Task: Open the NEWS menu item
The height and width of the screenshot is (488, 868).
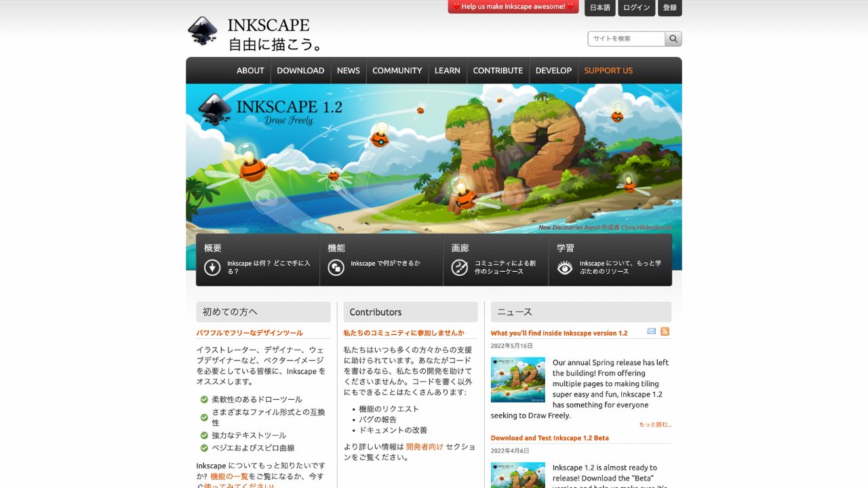Action: (349, 70)
